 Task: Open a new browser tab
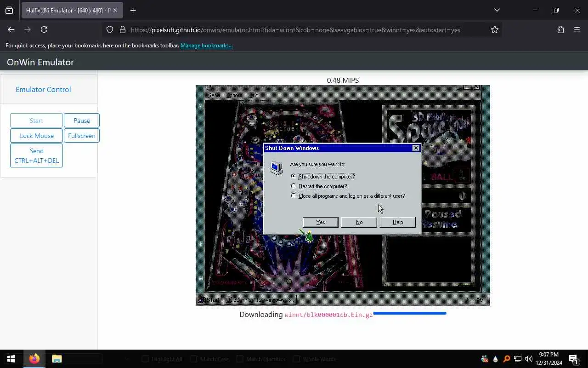coord(133,10)
